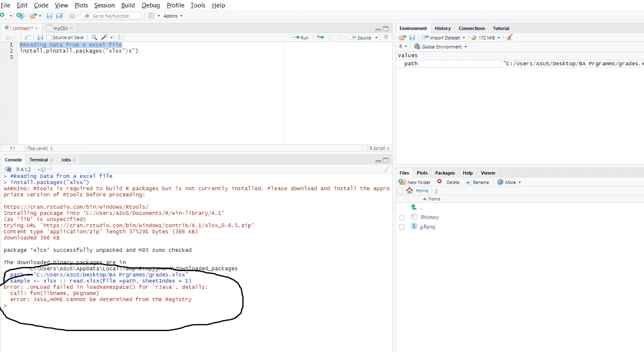Toggle Source on Save checkbox
Image resolution: width=644 pixels, height=352 pixels.
(x=49, y=37)
